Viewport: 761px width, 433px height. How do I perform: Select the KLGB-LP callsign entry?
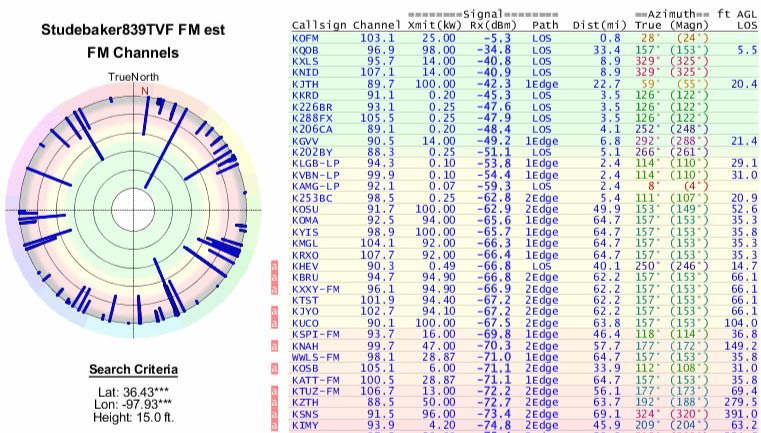(313, 163)
